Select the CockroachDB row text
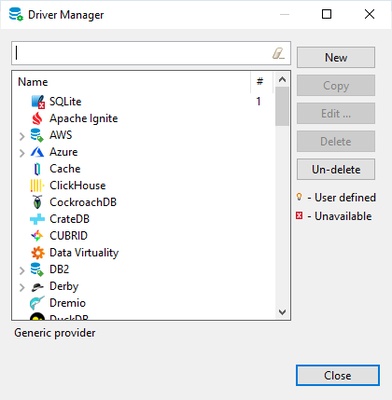Screen dimensions: 392x400 click(x=83, y=202)
